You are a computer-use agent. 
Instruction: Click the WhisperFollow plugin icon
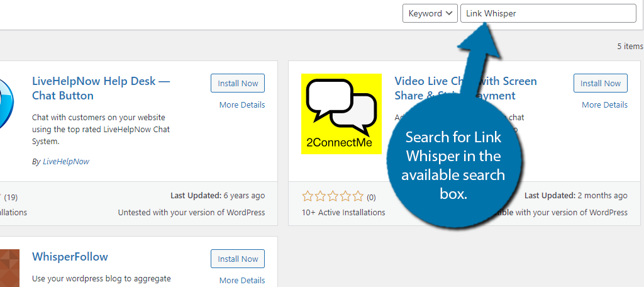click(x=9, y=268)
